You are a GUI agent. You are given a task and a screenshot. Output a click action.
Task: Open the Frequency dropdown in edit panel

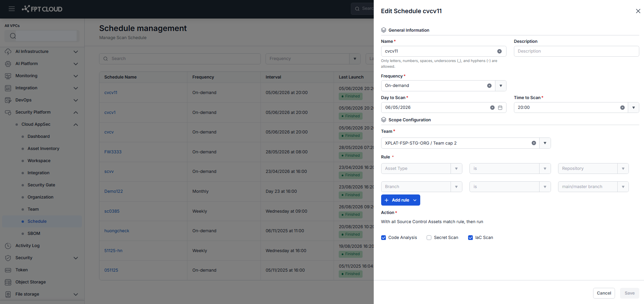coord(501,86)
